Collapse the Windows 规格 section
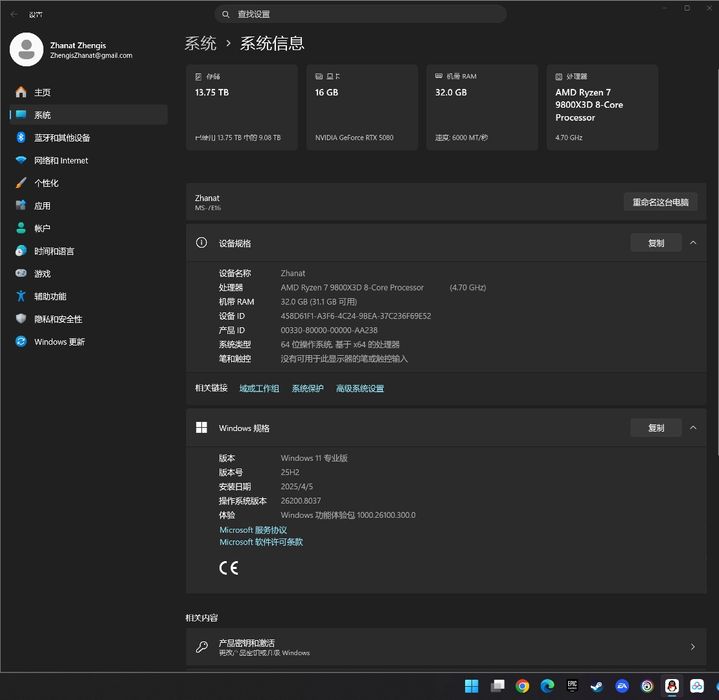The width and height of the screenshot is (719, 700). coord(693,428)
